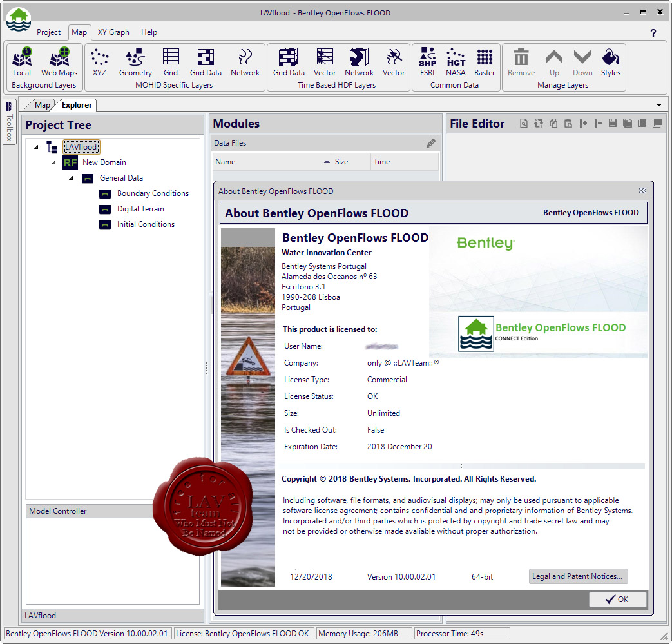
Task: Click the stacked windows icon in File Editor
Action: tap(657, 124)
